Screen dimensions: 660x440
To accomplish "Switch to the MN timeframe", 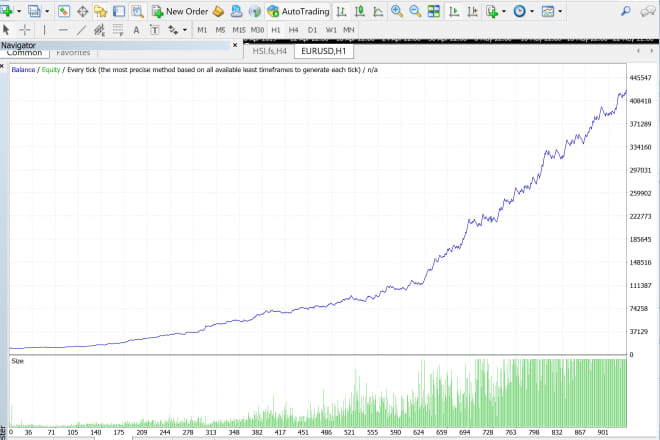I will point(349,30).
